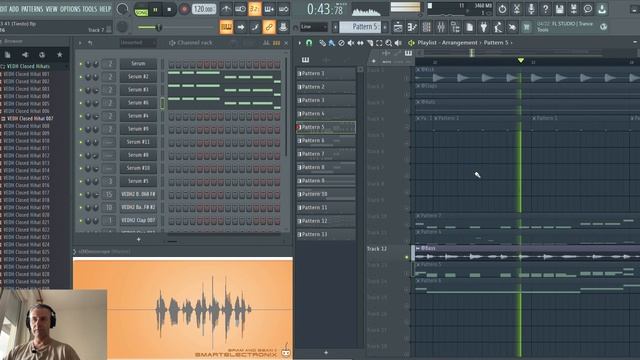Click the tempo tapper icon
This screenshot has width=640, height=360.
coord(498,27)
